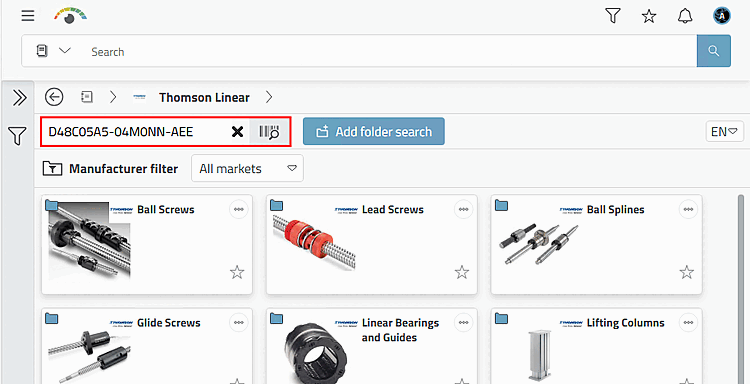Click the folder icon on Glide Screws card
The image size is (750, 384).
(x=51, y=318)
